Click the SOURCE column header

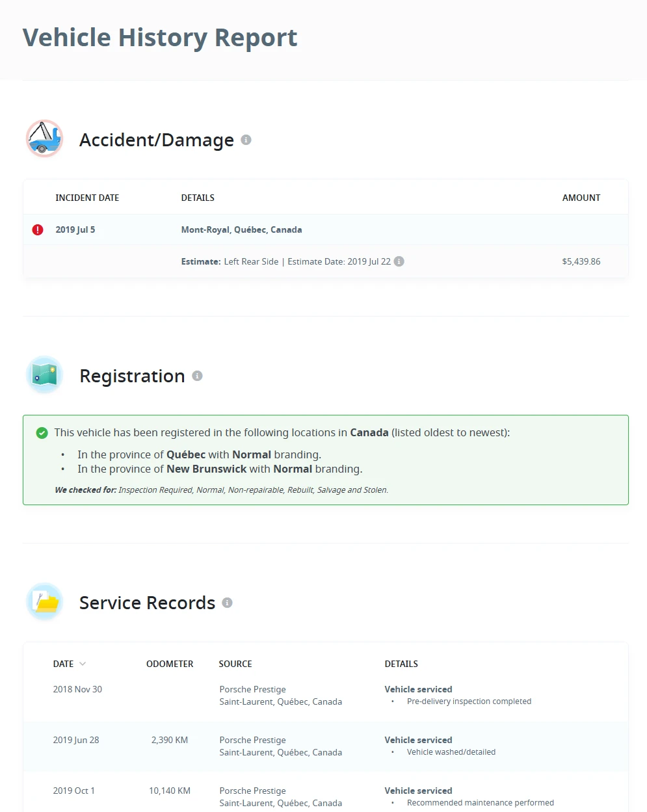pyautogui.click(x=235, y=664)
